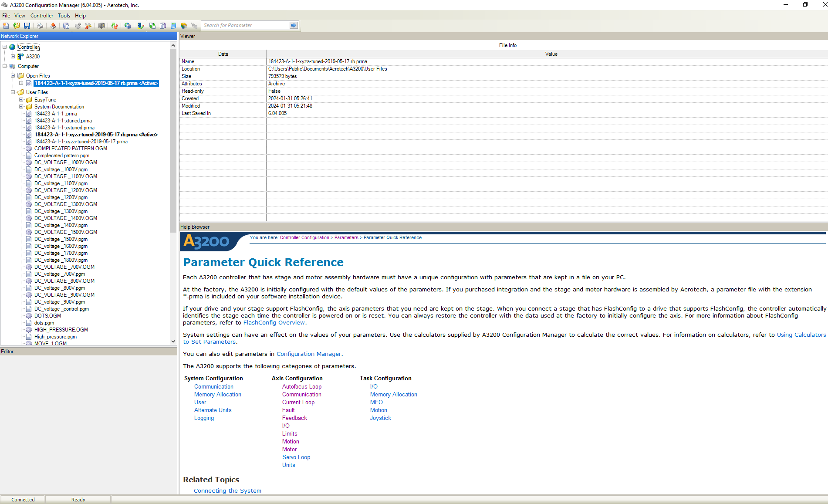Click the Network Explorer scroll up arrow
Viewport: 828px width, 504px height.
(173, 45)
